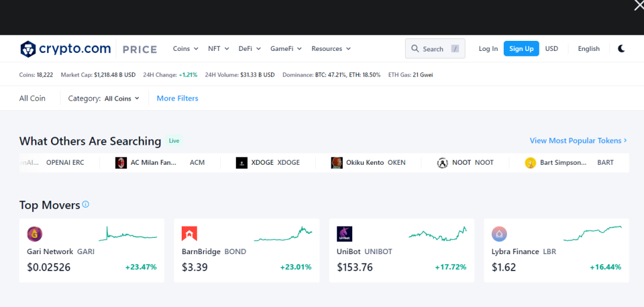
Task: Click the OPENAI ERC search item
Action: 65,163
